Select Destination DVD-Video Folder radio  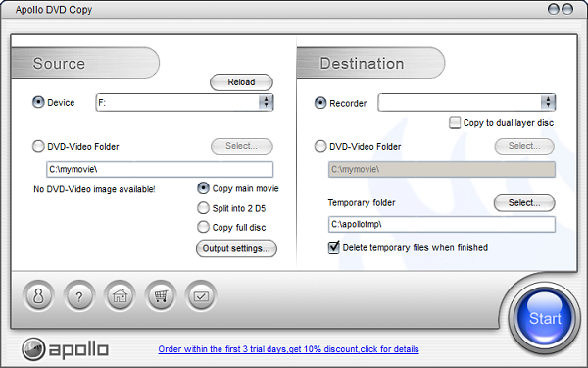tap(320, 146)
